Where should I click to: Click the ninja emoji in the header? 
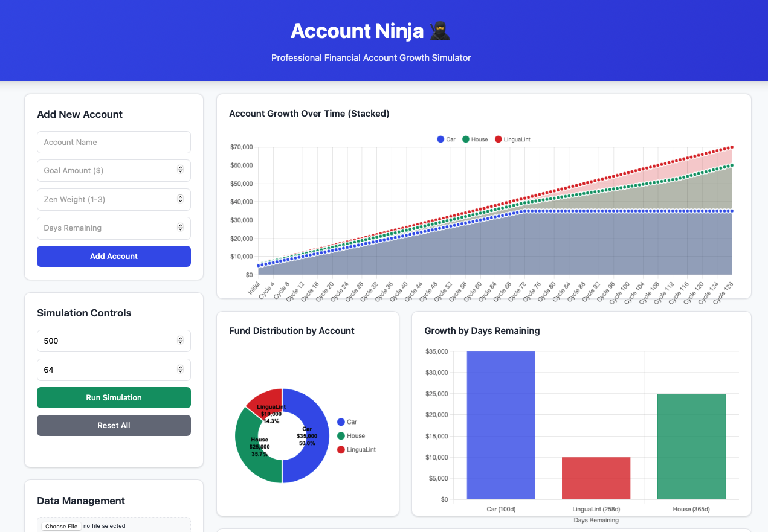[x=440, y=31]
